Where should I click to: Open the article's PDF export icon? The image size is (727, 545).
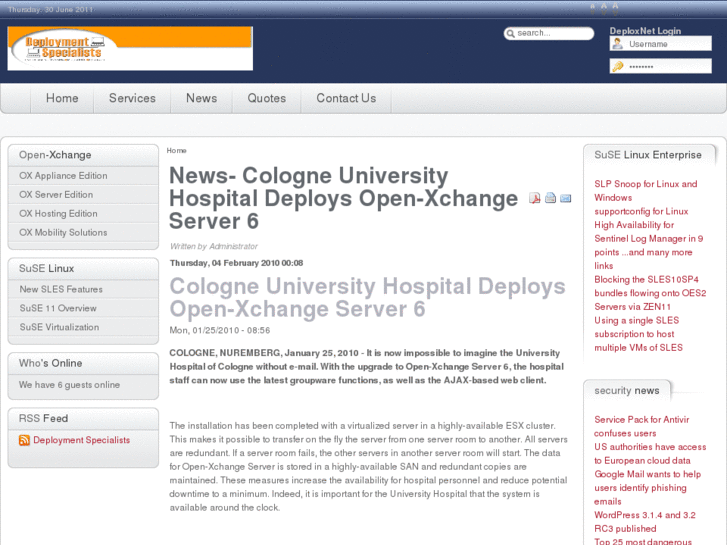click(x=535, y=199)
